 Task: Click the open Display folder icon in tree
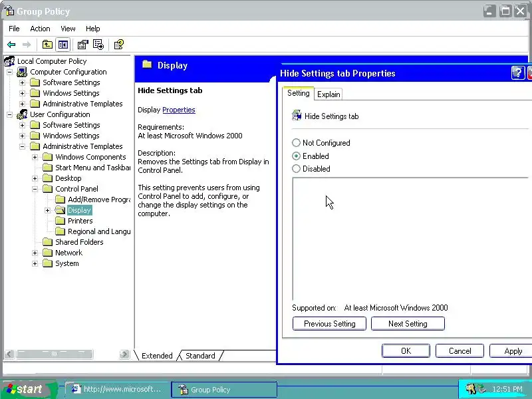60,210
